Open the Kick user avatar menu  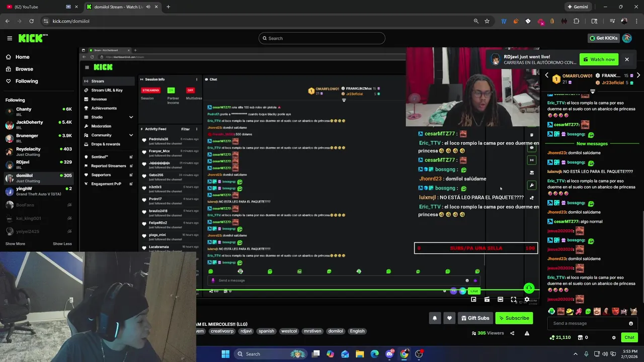tap(627, 38)
